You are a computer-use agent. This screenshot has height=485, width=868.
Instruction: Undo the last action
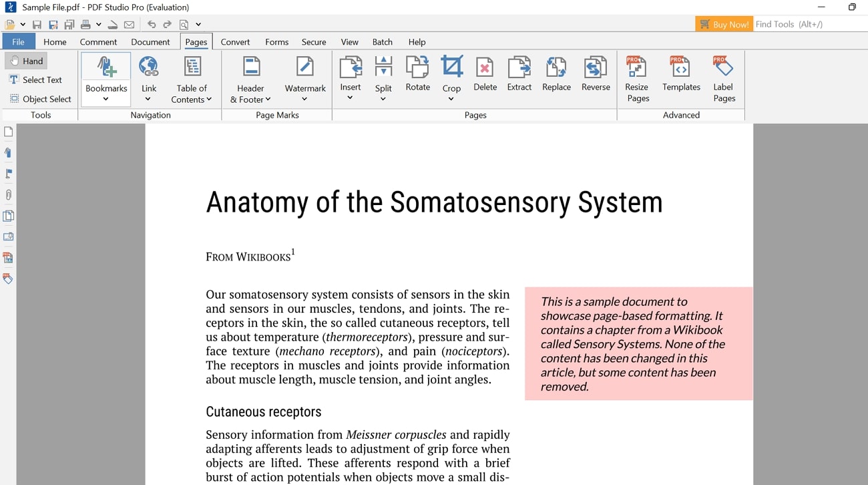tap(152, 25)
